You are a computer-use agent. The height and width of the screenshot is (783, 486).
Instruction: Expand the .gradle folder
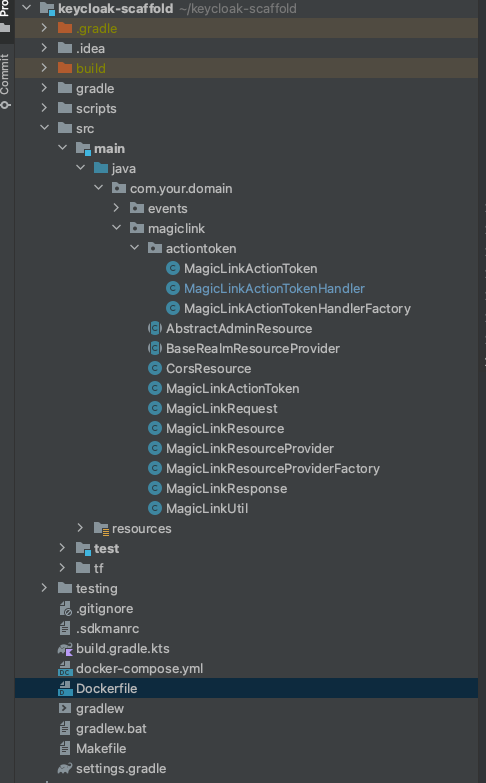tap(44, 28)
